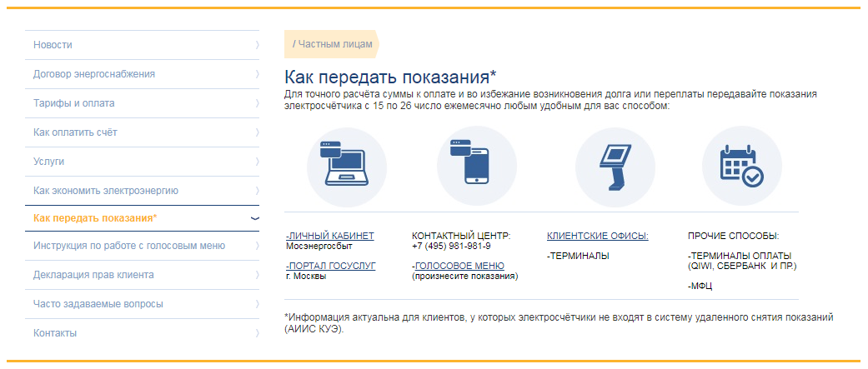Viewport: 868px width, 369px height.
Task: Select Декларация прав клиента item
Action: tap(93, 275)
